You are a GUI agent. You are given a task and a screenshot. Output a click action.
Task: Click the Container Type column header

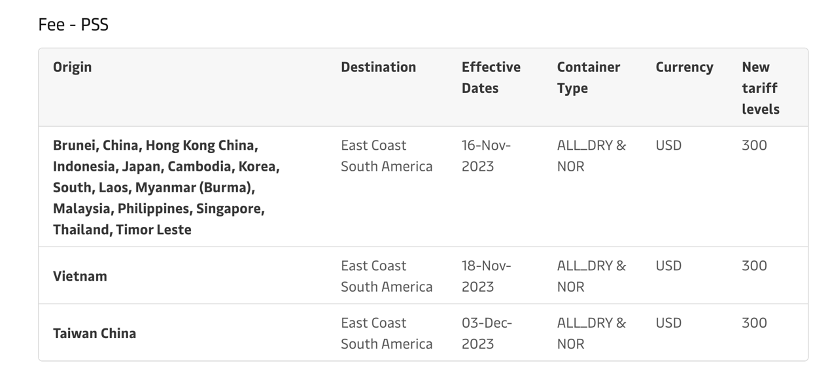coord(588,78)
